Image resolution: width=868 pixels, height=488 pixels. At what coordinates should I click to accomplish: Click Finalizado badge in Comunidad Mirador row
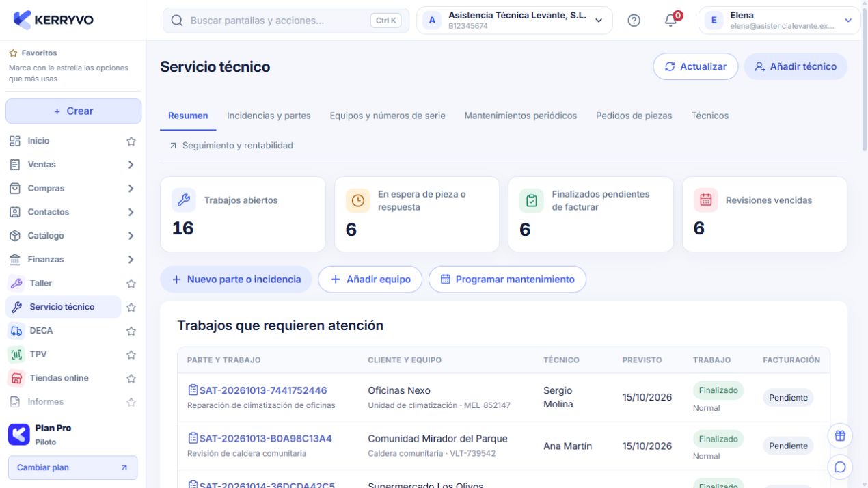point(718,439)
